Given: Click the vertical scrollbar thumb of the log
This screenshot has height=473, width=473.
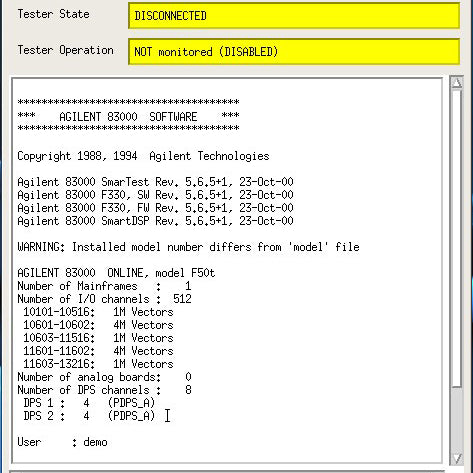Looking at the screenshot, I should pos(457,239).
